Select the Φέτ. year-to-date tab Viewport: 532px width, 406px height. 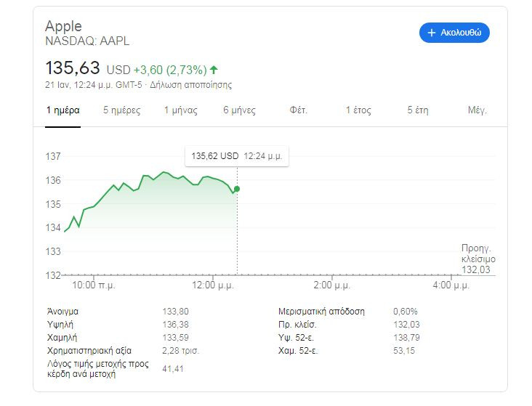click(299, 110)
